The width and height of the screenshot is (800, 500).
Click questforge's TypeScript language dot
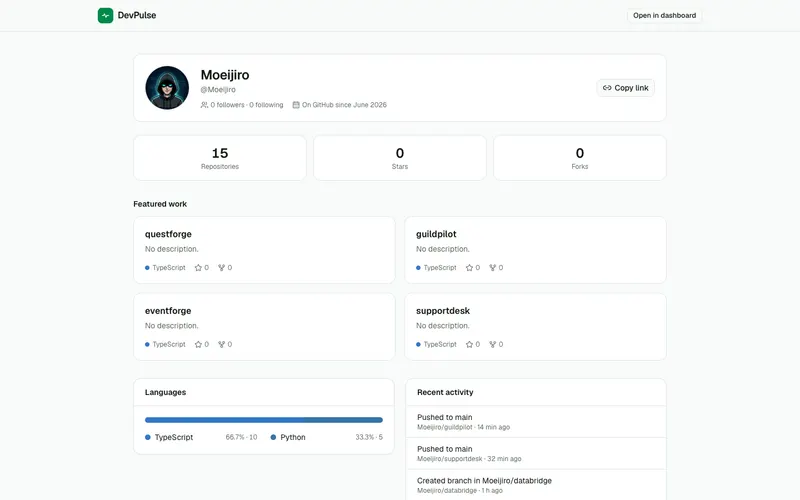tap(147, 267)
